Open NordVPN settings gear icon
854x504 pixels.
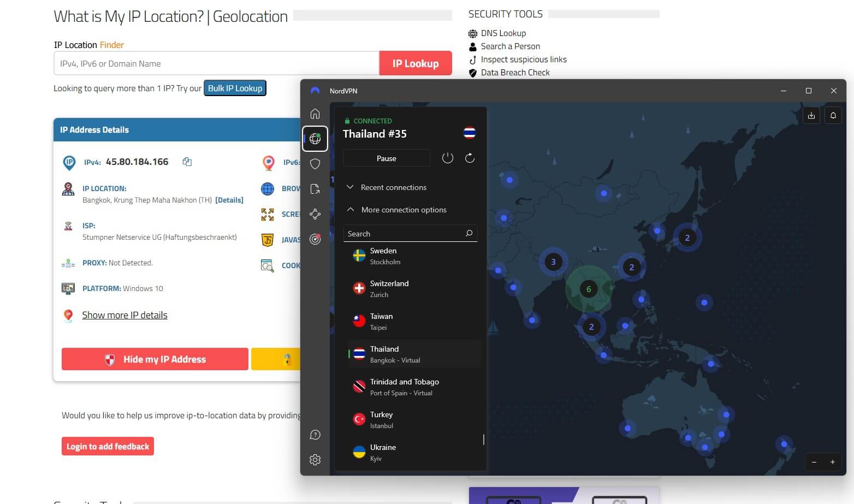(315, 460)
